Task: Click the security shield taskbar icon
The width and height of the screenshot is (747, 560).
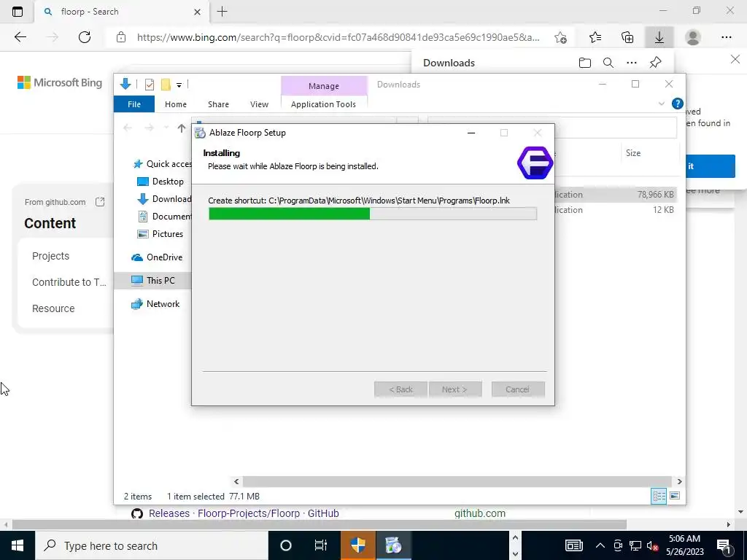Action: [x=357, y=545]
